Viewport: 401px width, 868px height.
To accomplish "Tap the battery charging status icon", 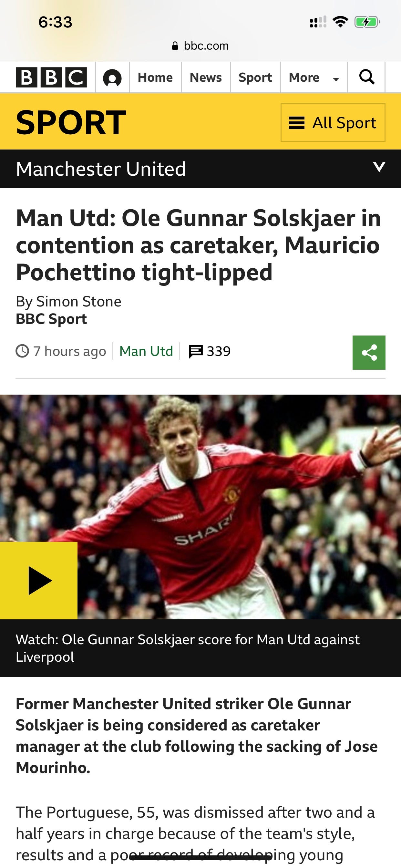I will click(x=367, y=22).
